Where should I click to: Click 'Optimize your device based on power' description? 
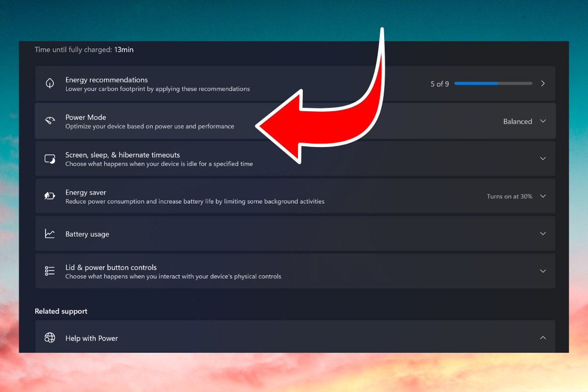[x=150, y=126]
